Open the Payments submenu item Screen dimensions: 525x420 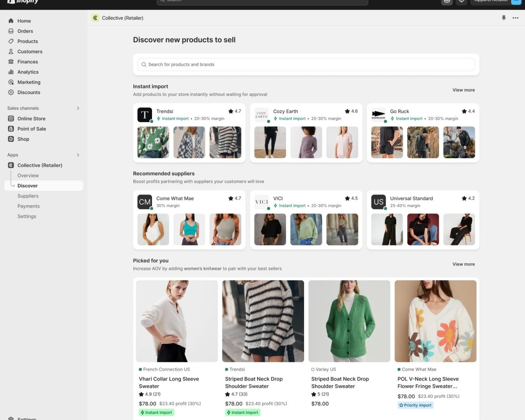point(28,206)
